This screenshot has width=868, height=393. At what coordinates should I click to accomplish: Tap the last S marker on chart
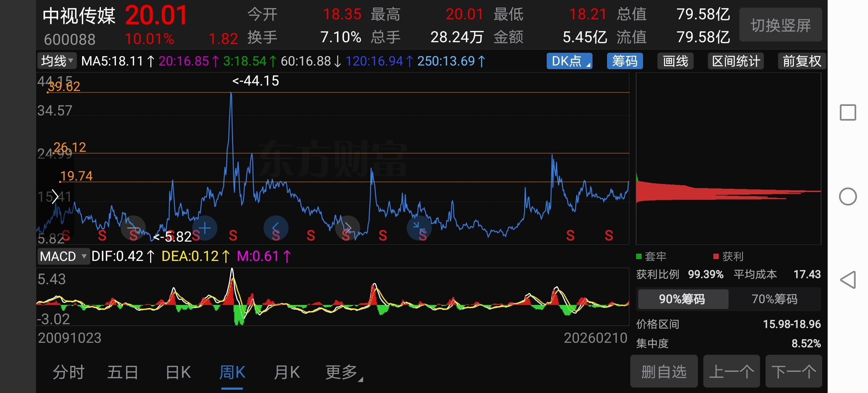609,236
